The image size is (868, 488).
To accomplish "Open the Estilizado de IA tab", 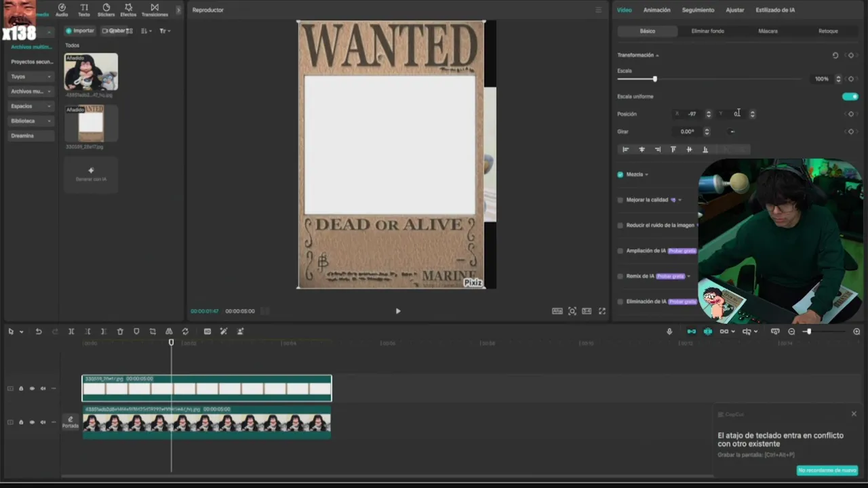I will [x=775, y=10].
